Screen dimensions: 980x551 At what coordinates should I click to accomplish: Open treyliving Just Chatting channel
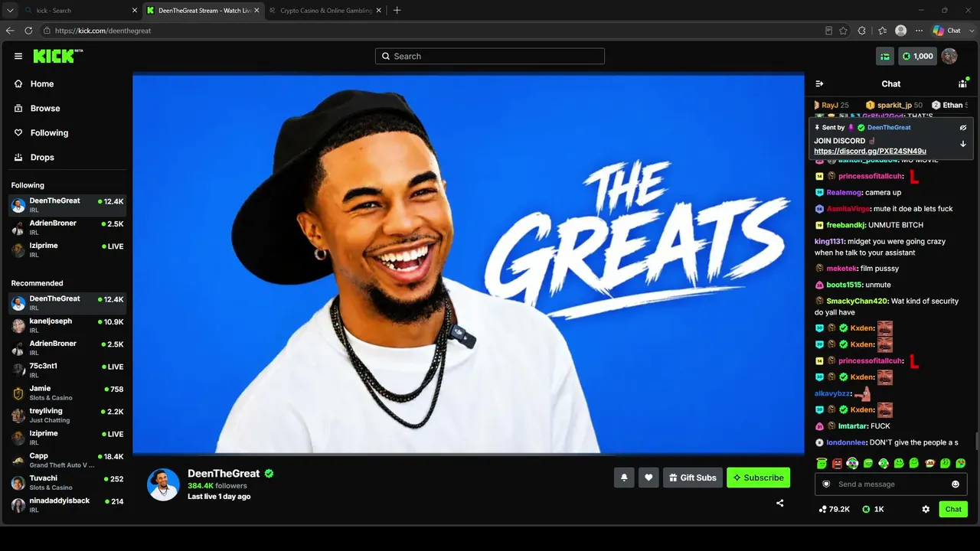pos(67,416)
